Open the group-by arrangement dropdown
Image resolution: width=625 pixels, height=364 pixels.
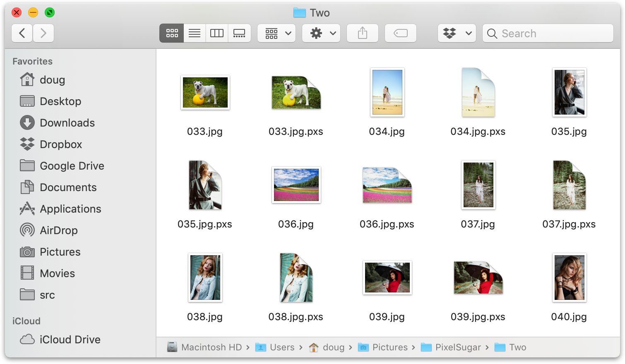click(276, 33)
